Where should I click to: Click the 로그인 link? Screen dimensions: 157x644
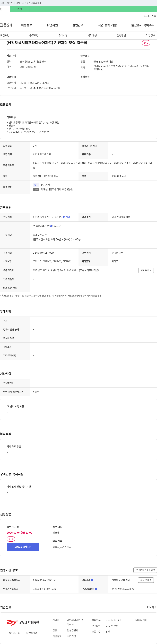pyautogui.click(x=147, y=16)
